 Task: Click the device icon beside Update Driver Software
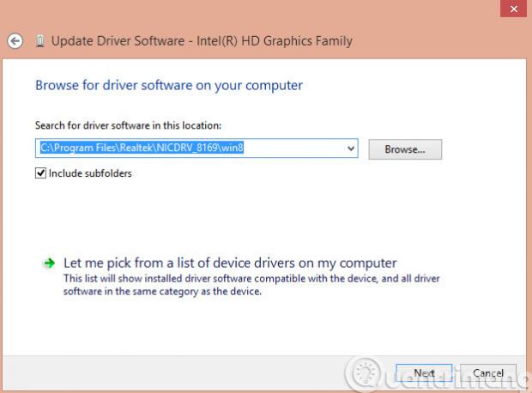(x=40, y=40)
